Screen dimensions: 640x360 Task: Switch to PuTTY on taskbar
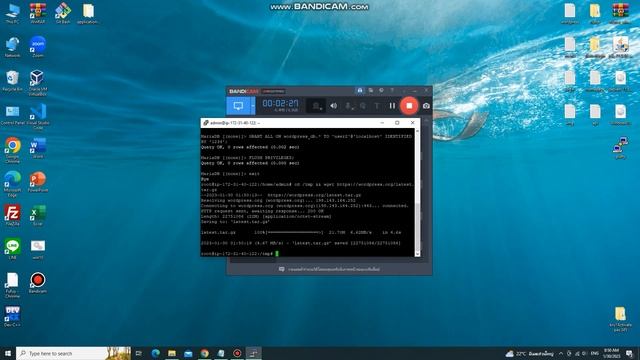coord(253,353)
